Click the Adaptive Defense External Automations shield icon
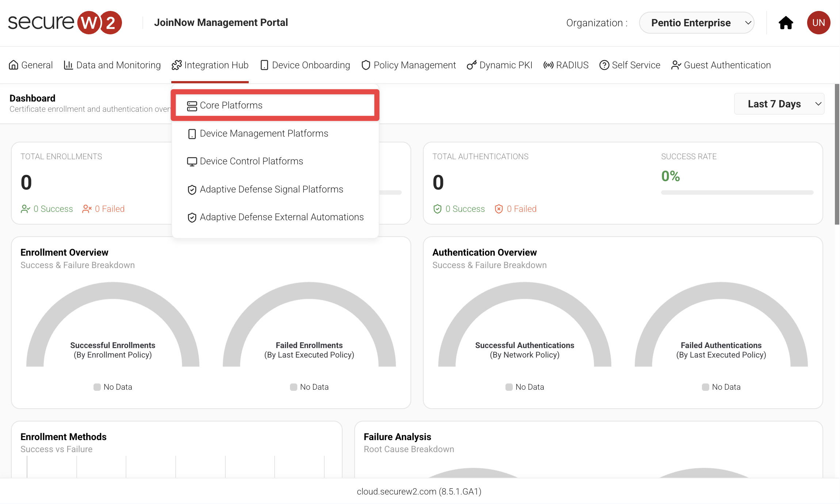The height and width of the screenshot is (504, 840). [x=192, y=218]
